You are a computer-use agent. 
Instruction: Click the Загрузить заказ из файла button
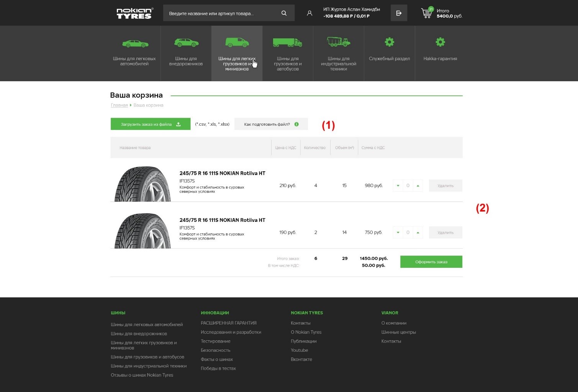click(x=151, y=124)
